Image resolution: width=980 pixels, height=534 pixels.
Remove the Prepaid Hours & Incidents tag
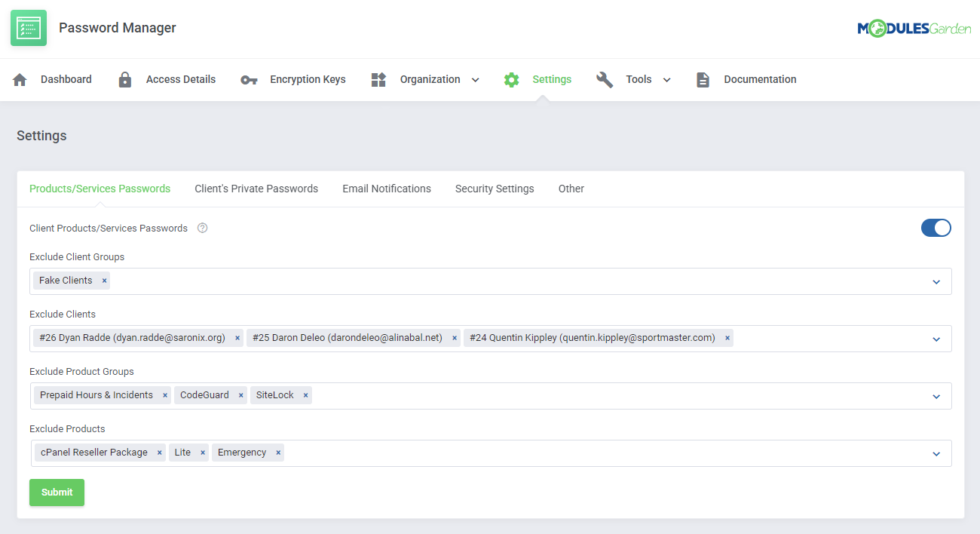[165, 395]
